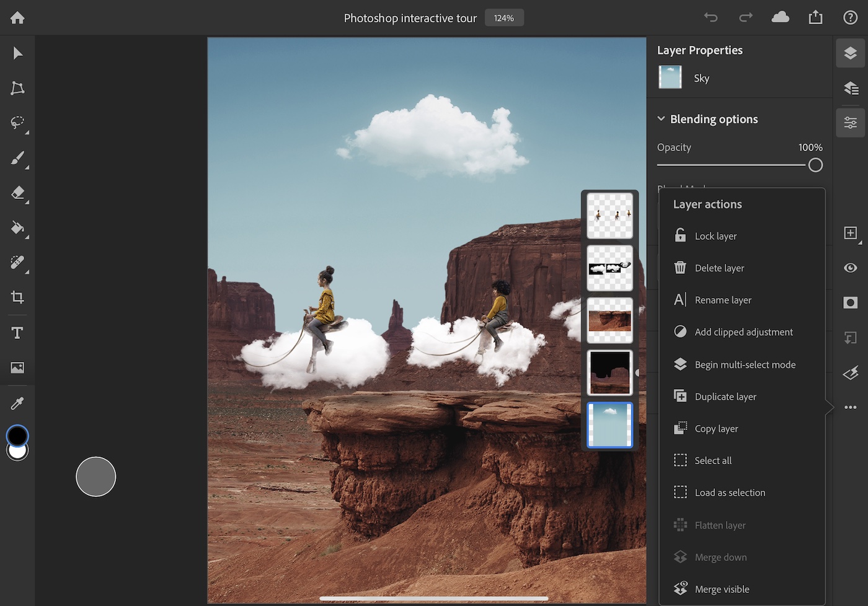Click the Undo arrow button
This screenshot has width=868, height=606.
click(711, 17)
